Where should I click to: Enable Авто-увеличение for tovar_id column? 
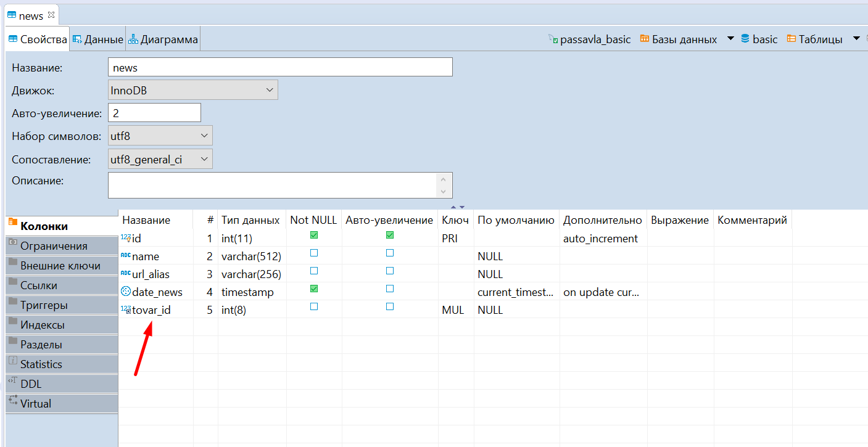(x=390, y=306)
